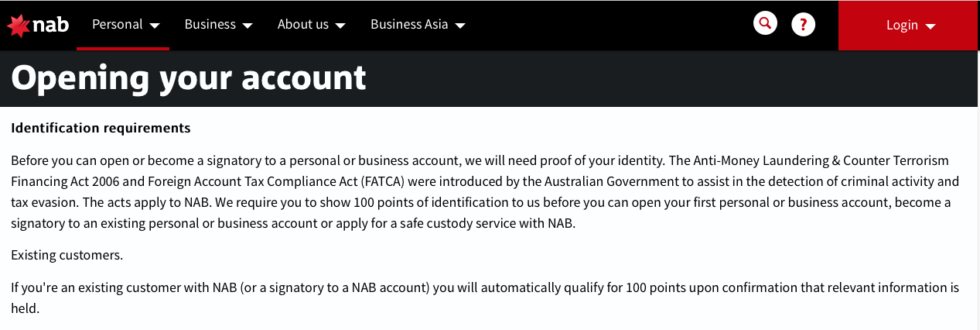Expand the Business Asia dropdown arrow
This screenshot has height=330, width=980.
[x=460, y=26]
